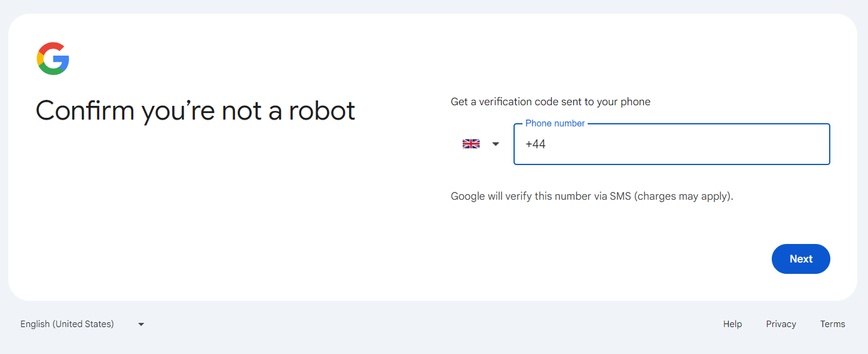
Task: Click the United Kingdom flag icon
Action: point(471,144)
